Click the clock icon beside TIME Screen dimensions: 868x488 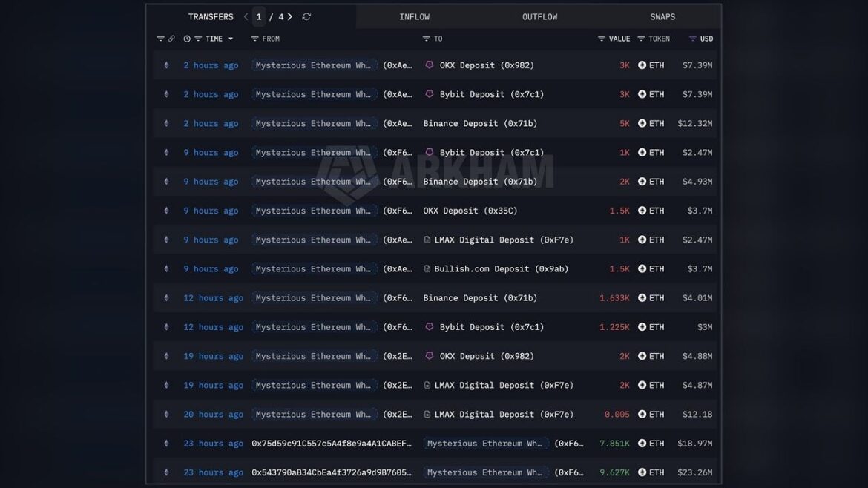[187, 39]
